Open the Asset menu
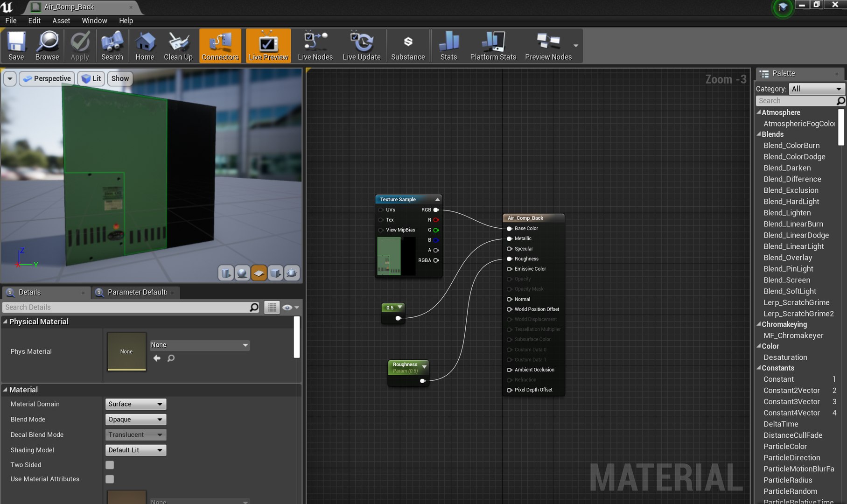Screen dimensions: 847x504 61,21
